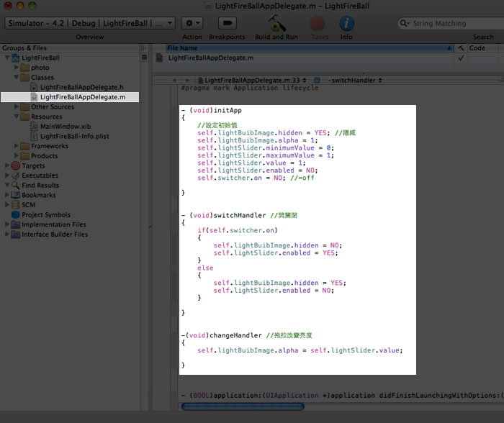Click the project row status icon
Viewport: 504px width, 423px height.
coord(144,58)
